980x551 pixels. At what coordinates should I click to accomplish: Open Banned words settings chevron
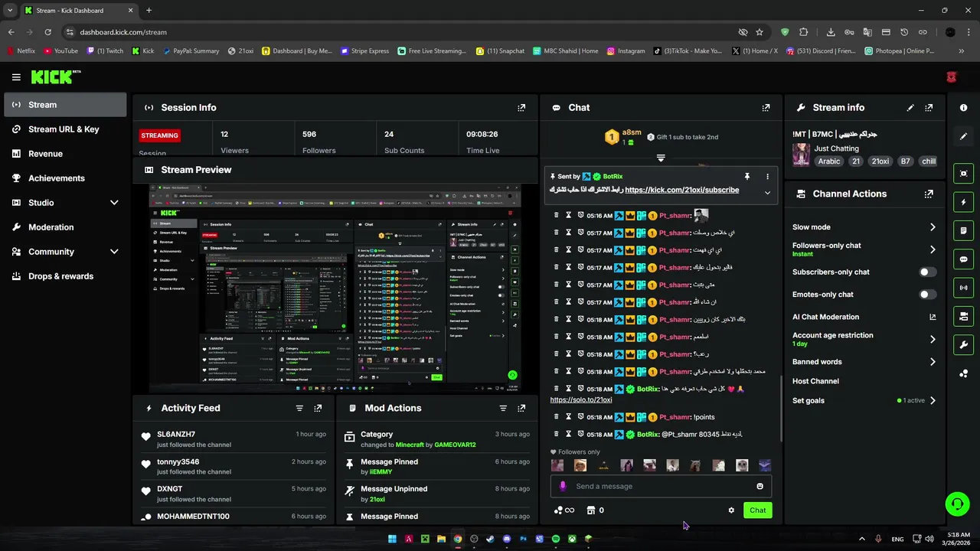[x=933, y=362]
